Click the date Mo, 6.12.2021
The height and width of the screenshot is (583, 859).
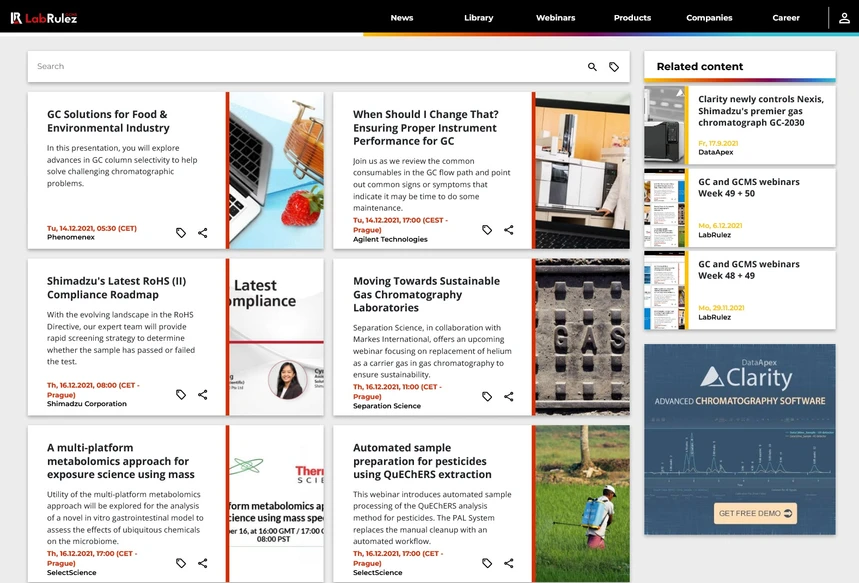pyautogui.click(x=720, y=226)
